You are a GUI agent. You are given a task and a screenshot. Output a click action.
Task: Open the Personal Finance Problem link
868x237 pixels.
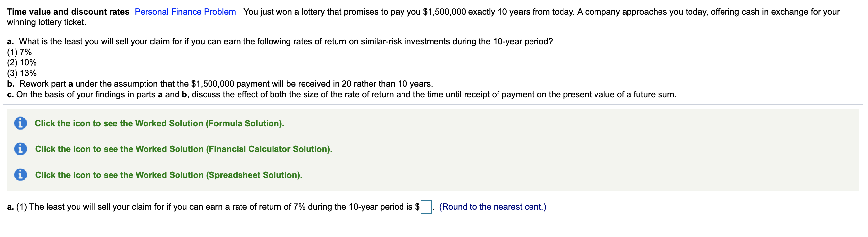(185, 12)
